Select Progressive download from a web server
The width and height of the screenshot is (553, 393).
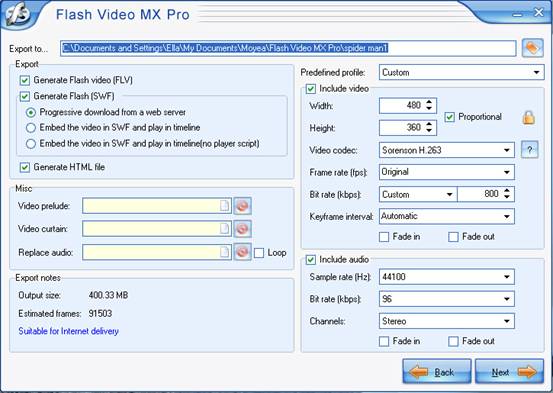tap(31, 113)
